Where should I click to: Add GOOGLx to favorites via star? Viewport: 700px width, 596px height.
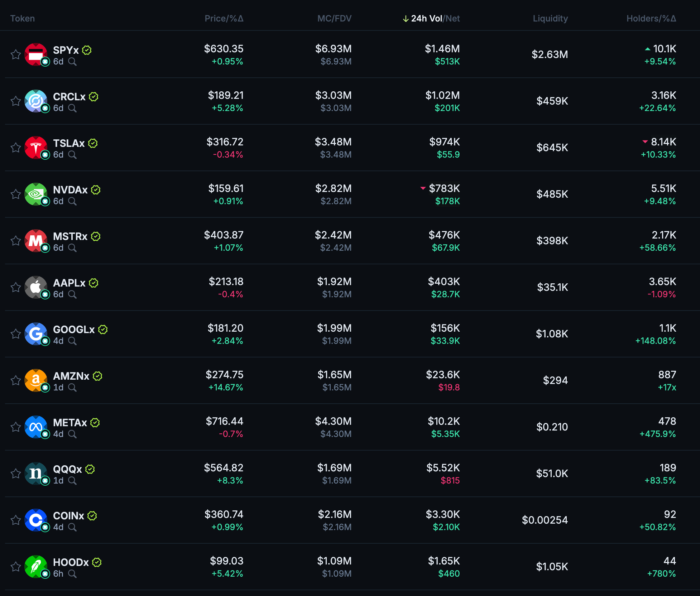(x=15, y=334)
